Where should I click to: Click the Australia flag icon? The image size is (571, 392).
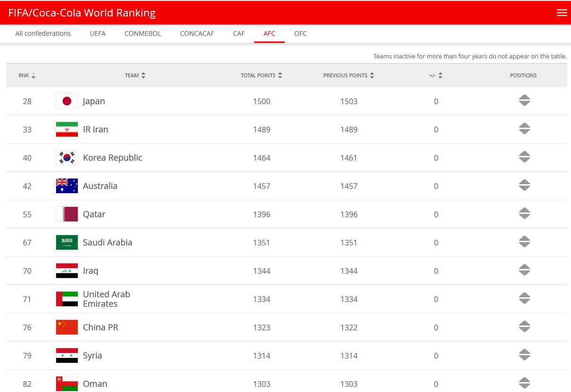point(67,186)
